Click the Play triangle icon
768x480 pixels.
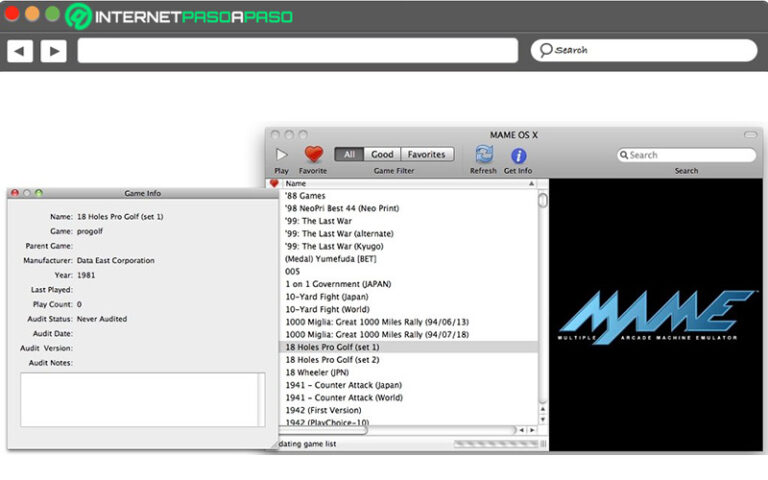click(281, 155)
